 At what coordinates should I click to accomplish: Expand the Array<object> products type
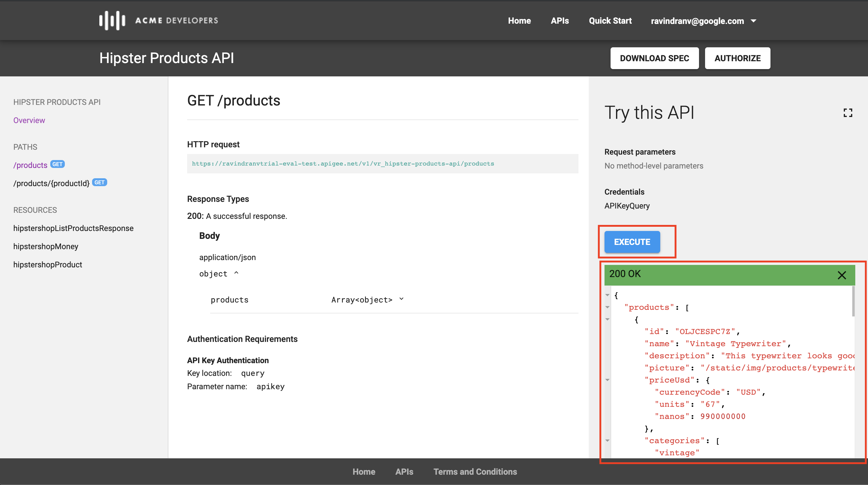[x=401, y=299]
